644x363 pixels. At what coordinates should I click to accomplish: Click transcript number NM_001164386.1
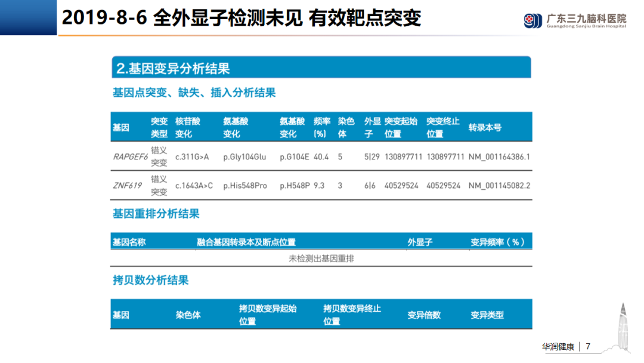(x=499, y=156)
